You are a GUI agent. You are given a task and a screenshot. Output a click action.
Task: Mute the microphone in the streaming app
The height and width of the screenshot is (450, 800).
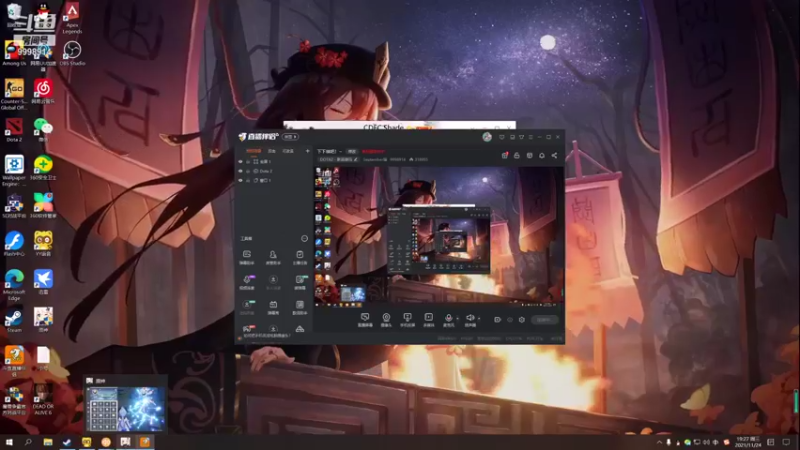(448, 318)
